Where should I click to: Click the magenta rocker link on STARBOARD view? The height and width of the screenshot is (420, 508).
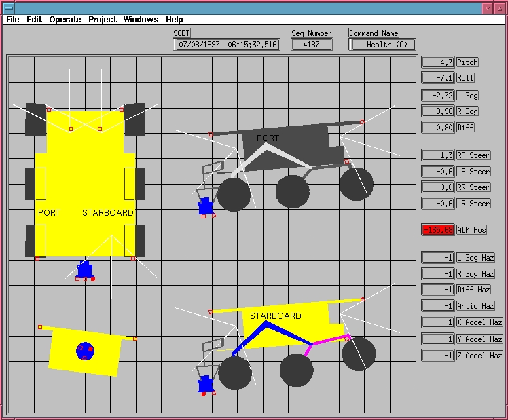coord(329,339)
